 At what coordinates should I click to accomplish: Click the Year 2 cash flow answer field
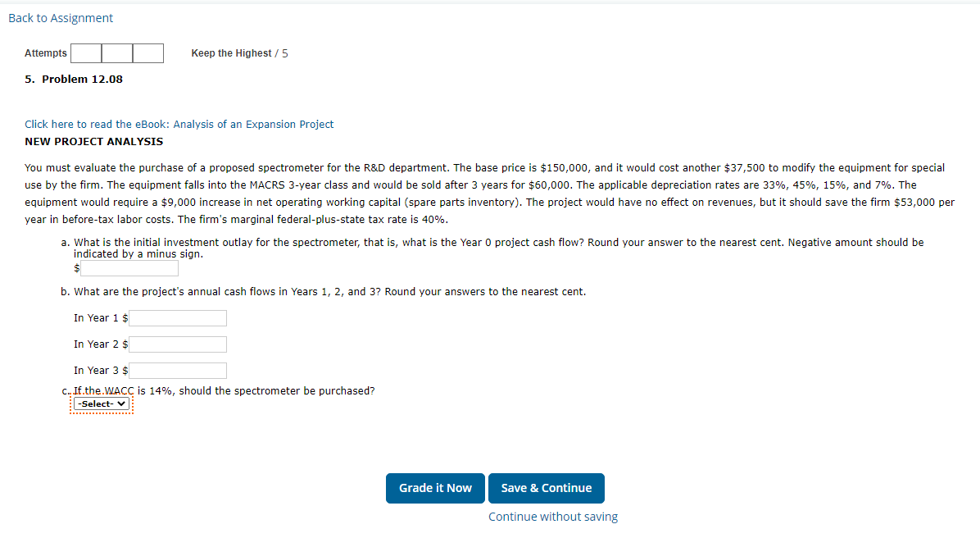coord(177,344)
